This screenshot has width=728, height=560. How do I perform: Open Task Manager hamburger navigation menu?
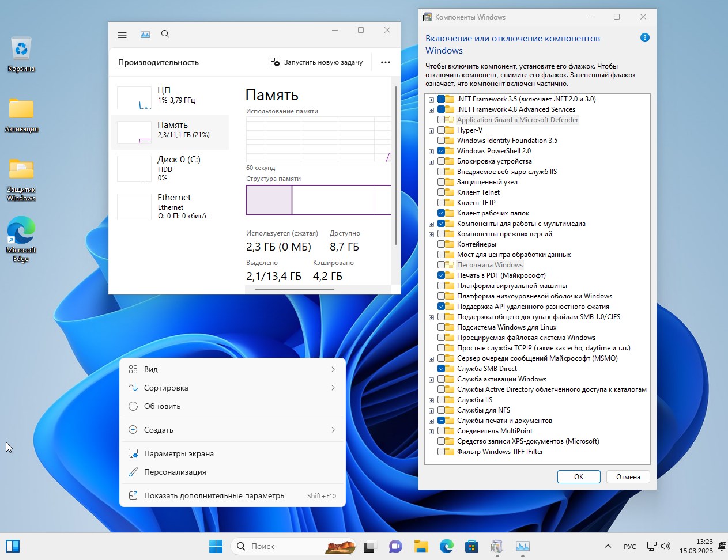point(122,35)
